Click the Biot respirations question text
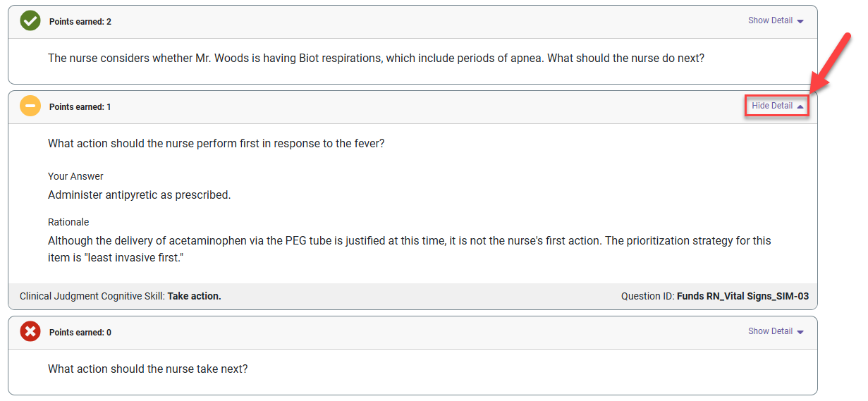This screenshot has width=868, height=401. pos(376,58)
